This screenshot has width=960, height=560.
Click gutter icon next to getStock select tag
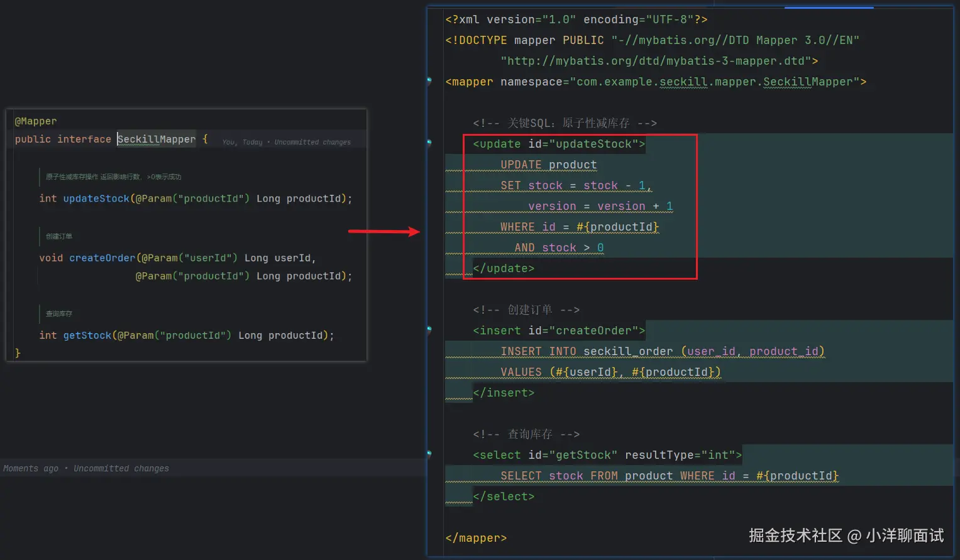(429, 454)
